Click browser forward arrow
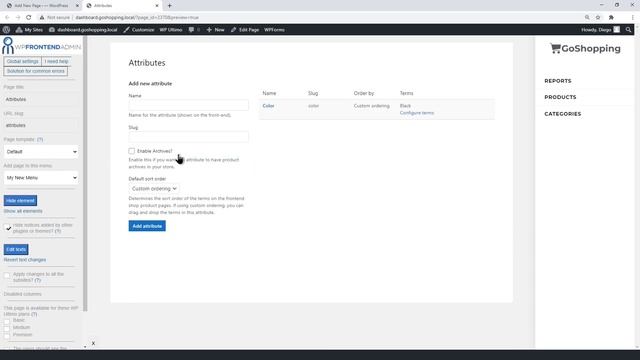 [18, 18]
